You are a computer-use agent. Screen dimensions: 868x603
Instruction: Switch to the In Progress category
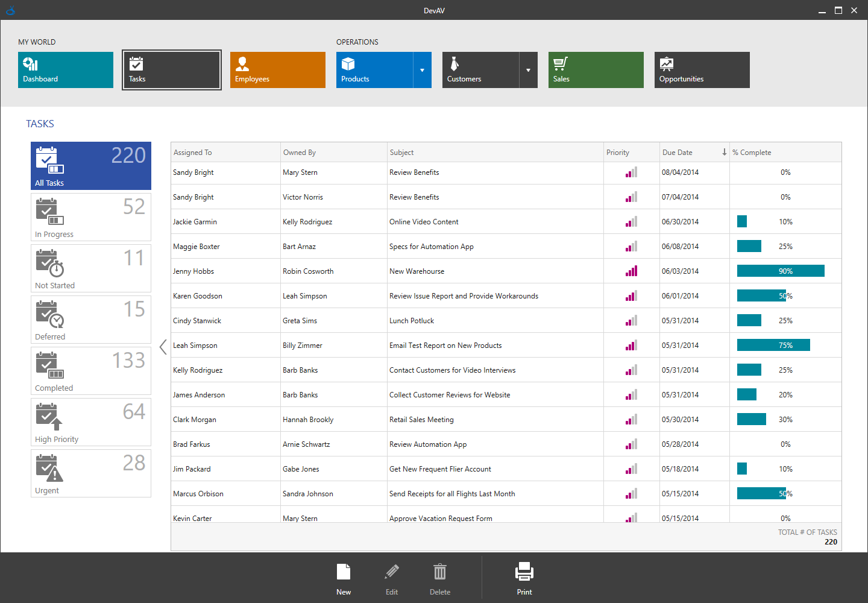click(90, 217)
